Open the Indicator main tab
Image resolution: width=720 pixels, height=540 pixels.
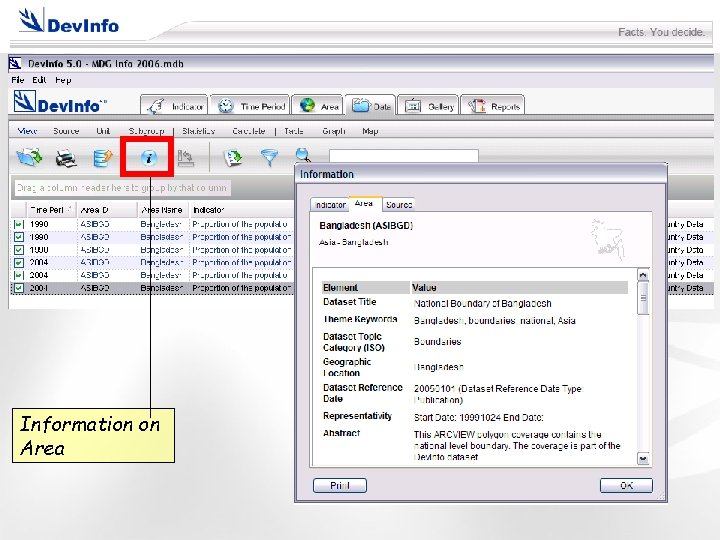tap(174, 106)
